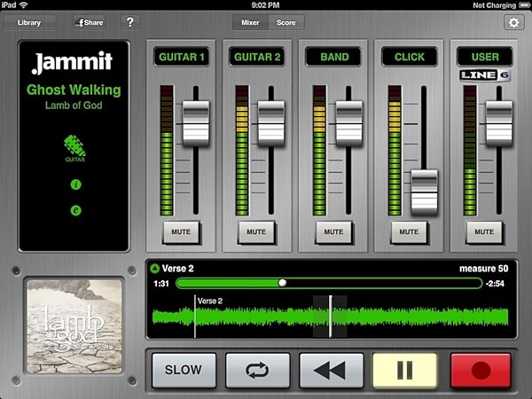Click the battery status icon
The width and height of the screenshot is (532, 399).
(x=524, y=5)
